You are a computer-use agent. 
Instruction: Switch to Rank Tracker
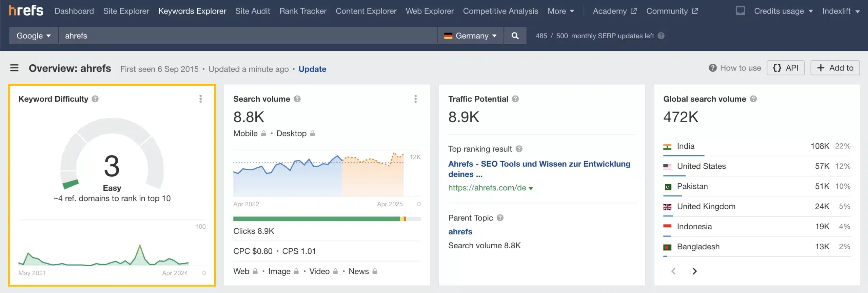[x=303, y=11]
